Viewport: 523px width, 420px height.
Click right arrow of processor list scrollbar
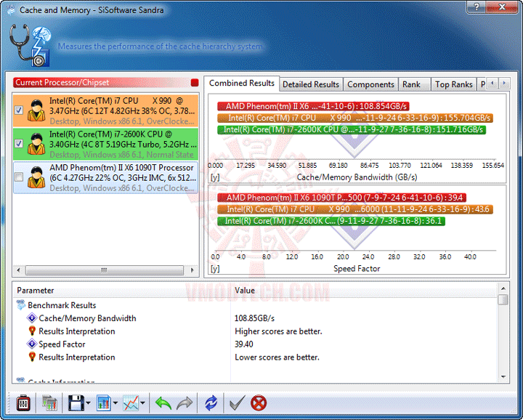pos(192,270)
